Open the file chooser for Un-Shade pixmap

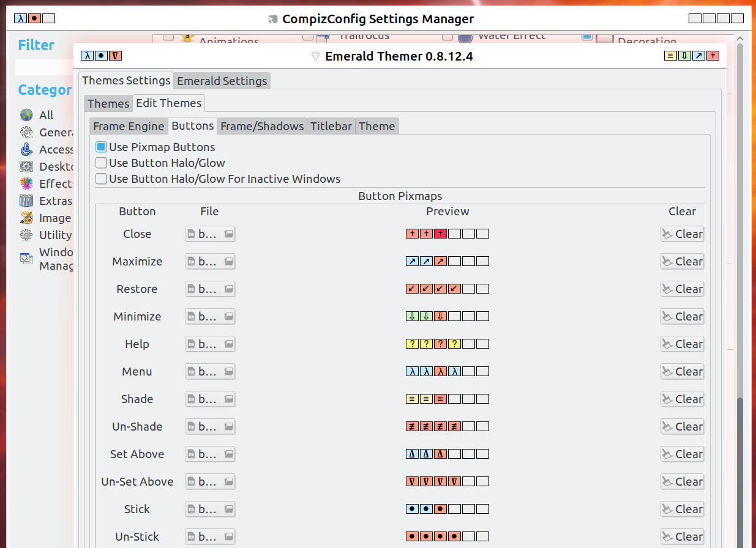[210, 427]
